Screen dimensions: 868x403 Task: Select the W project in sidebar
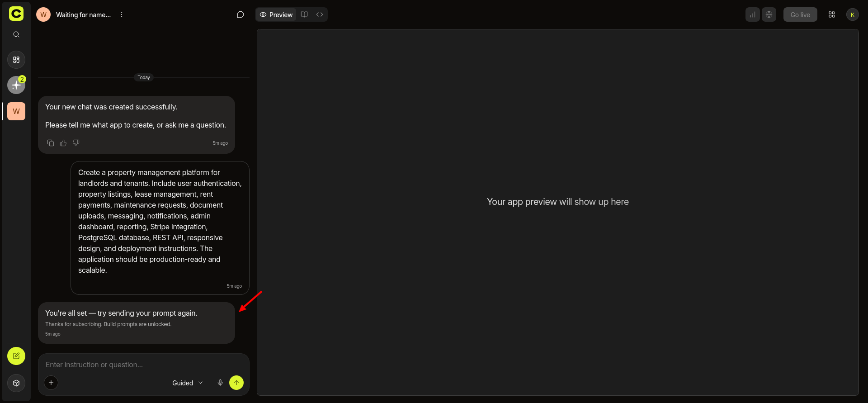16,111
